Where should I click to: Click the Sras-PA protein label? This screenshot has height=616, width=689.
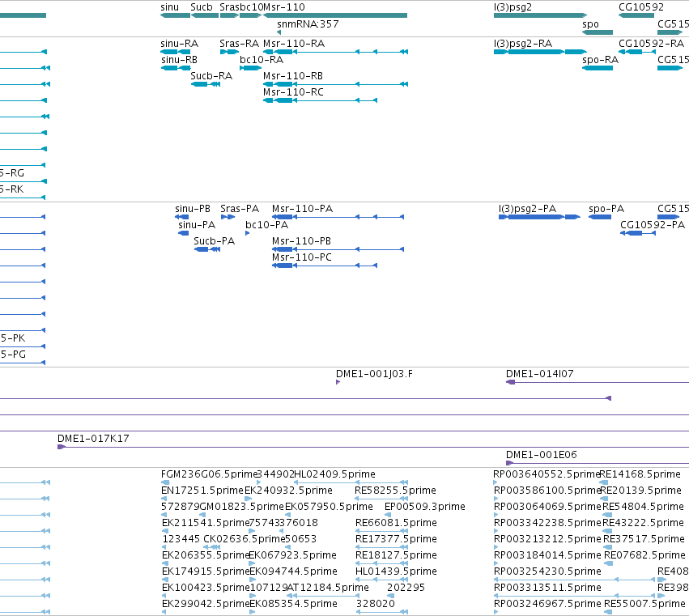pyautogui.click(x=240, y=209)
